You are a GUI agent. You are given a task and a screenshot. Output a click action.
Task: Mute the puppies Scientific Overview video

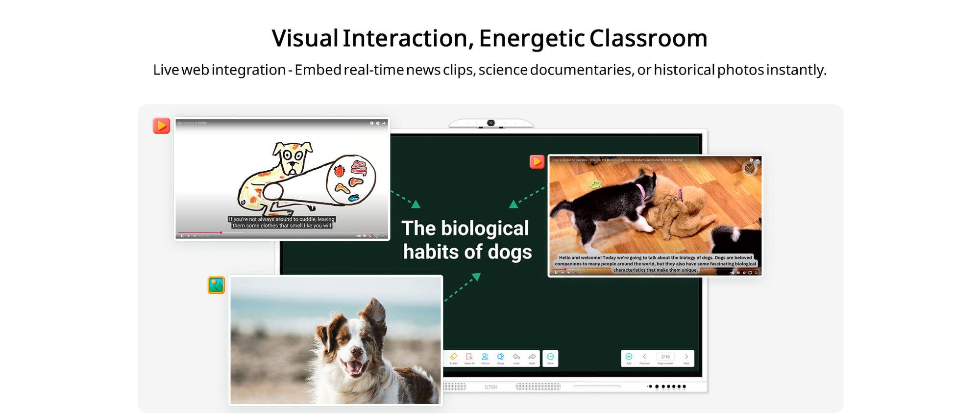(x=568, y=273)
